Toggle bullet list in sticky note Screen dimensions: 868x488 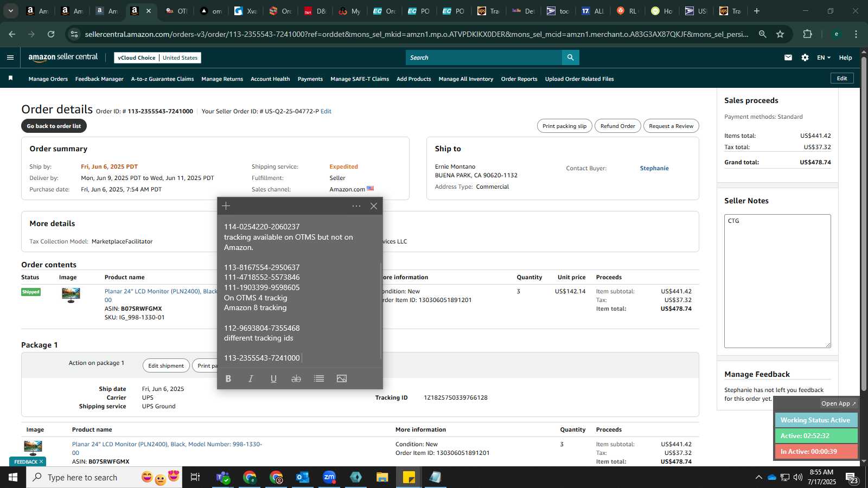319,378
